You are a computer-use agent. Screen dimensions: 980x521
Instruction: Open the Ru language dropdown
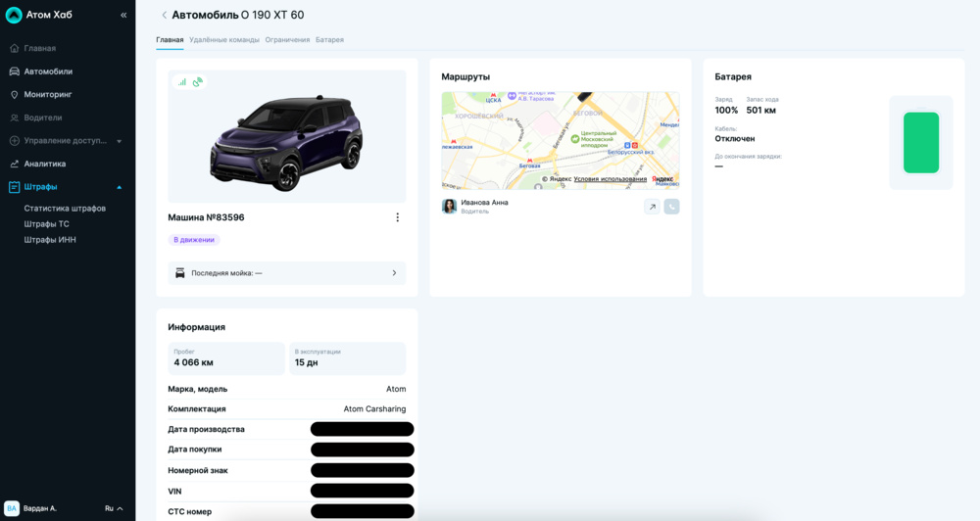114,508
